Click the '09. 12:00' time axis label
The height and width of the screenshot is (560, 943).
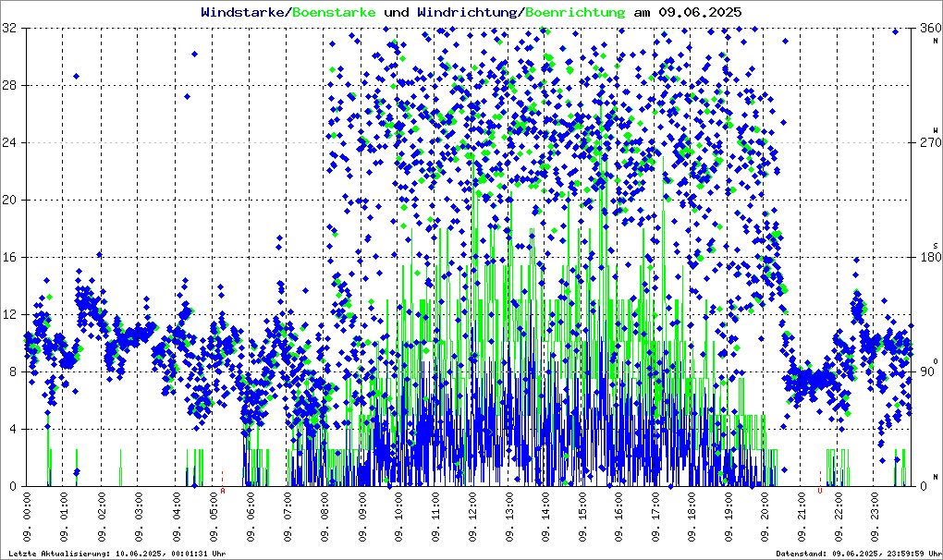pyautogui.click(x=472, y=519)
